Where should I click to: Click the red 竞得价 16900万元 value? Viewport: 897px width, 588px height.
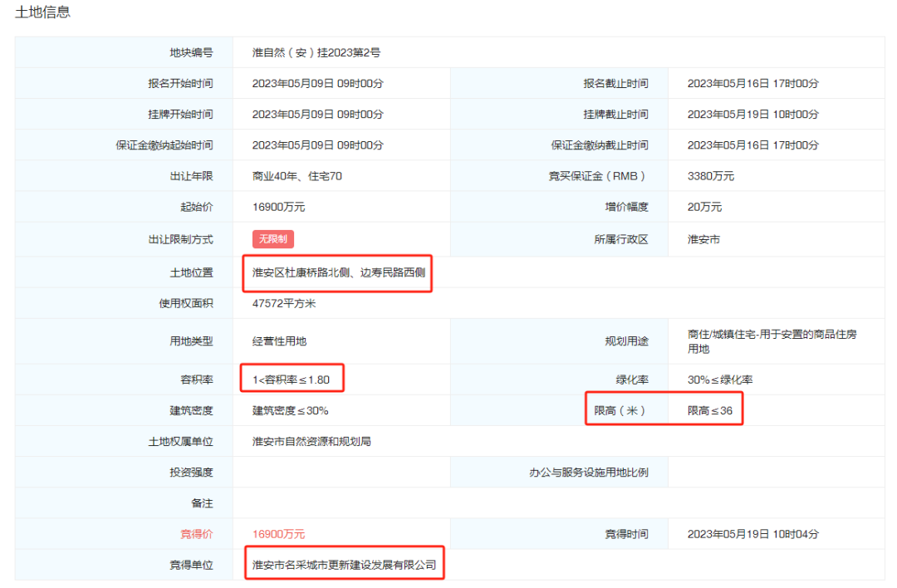click(x=278, y=534)
